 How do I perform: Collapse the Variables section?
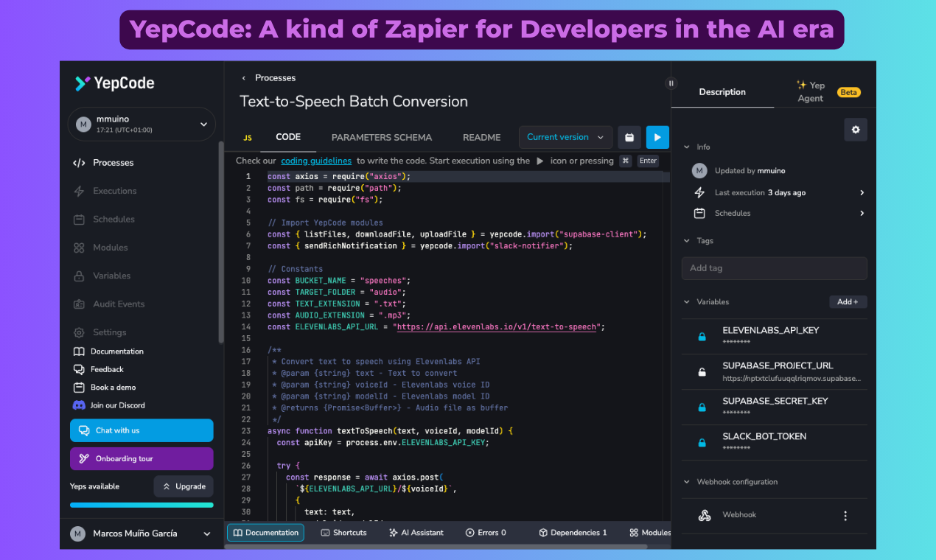coord(685,301)
